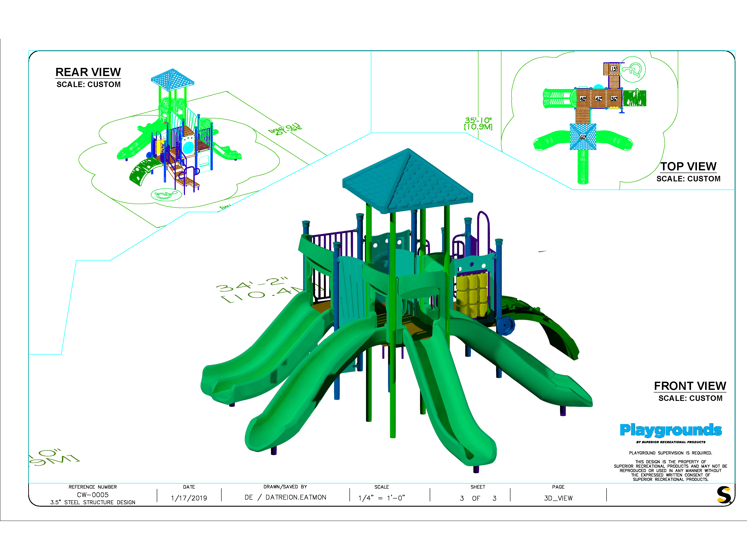Click the DATREION.EATMON drawn-by name
747x560 pixels.
coord(295,497)
